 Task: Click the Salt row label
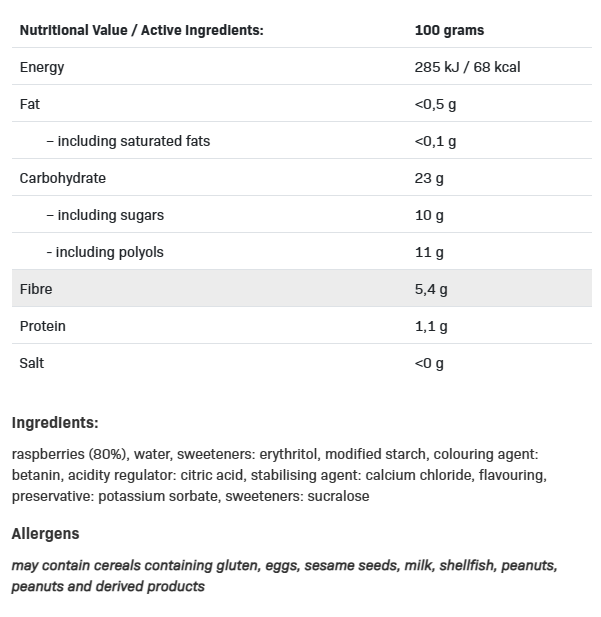pos(32,363)
